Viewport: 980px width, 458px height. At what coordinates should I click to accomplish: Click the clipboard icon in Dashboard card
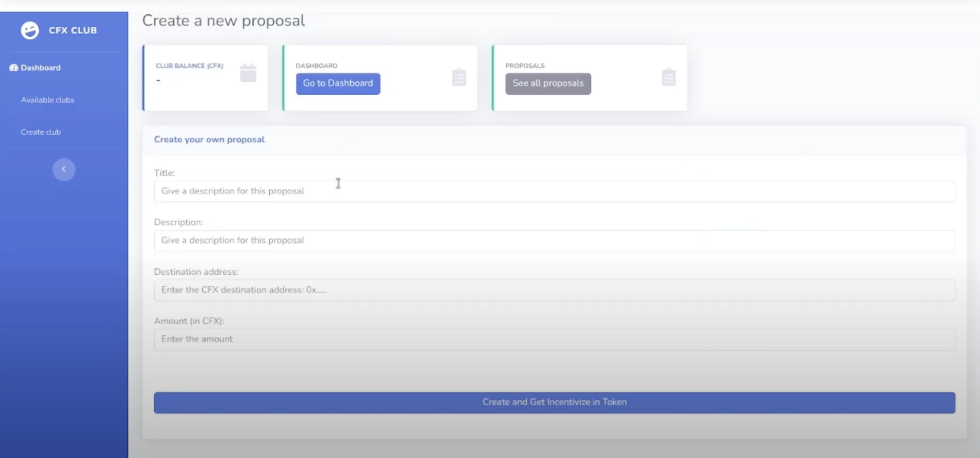tap(459, 77)
